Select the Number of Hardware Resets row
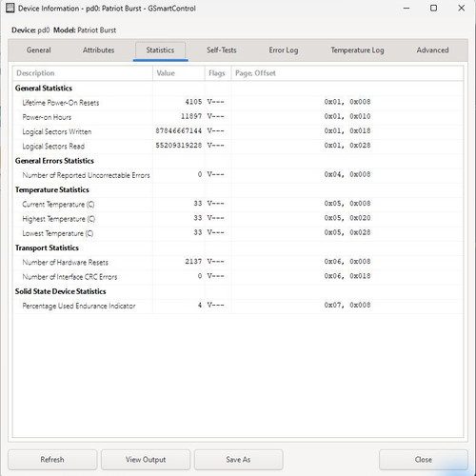Image resolution: width=476 pixels, height=476 pixels. pyautogui.click(x=238, y=263)
